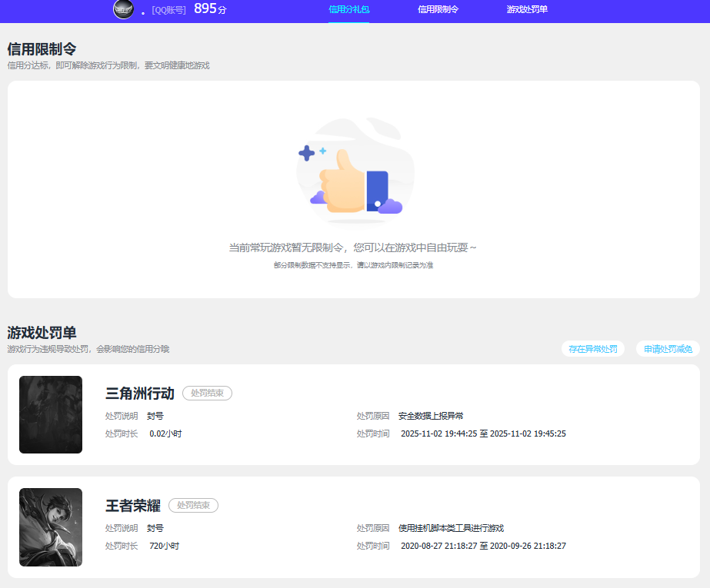Click 处罚结束 badge beside 王者荣耀
Screen dimensions: 710x588
(x=193, y=505)
